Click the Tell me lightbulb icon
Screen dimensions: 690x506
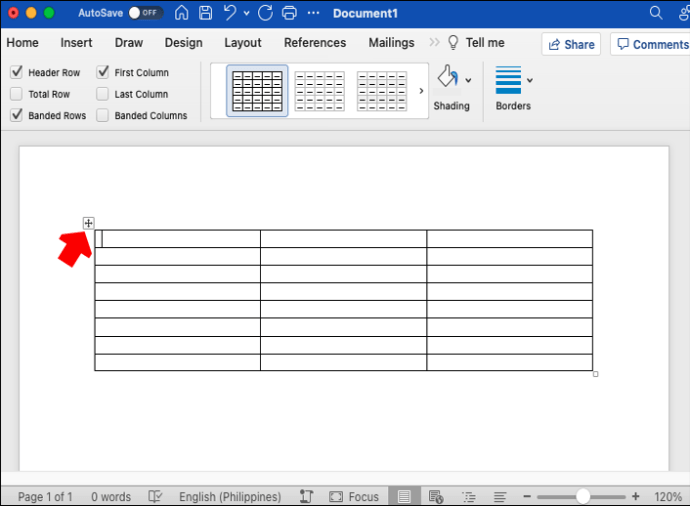(x=453, y=43)
